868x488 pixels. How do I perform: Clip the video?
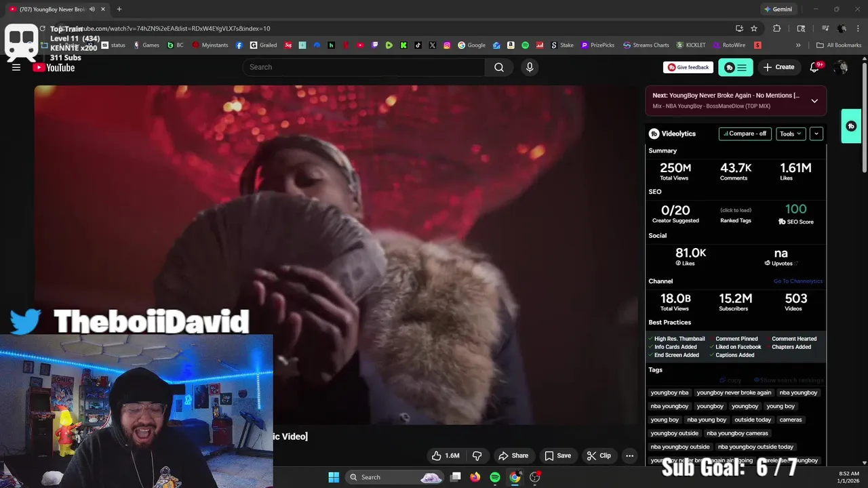pyautogui.click(x=599, y=455)
